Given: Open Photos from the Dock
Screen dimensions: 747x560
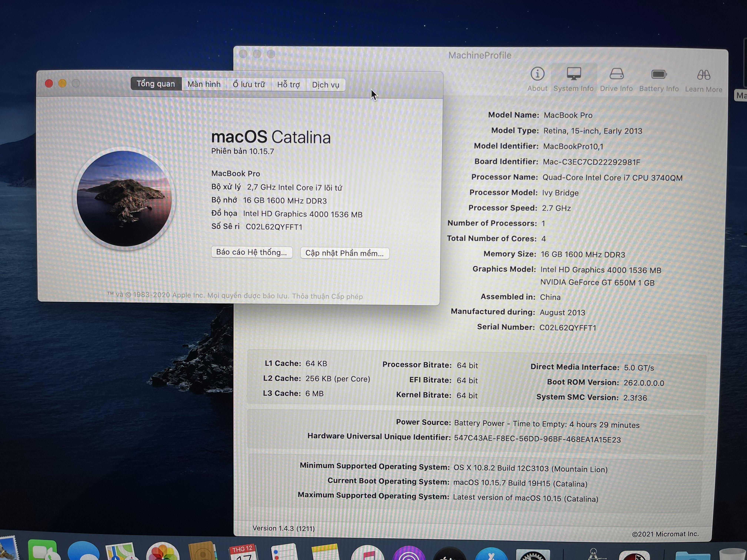Looking at the screenshot, I should [x=162, y=551].
